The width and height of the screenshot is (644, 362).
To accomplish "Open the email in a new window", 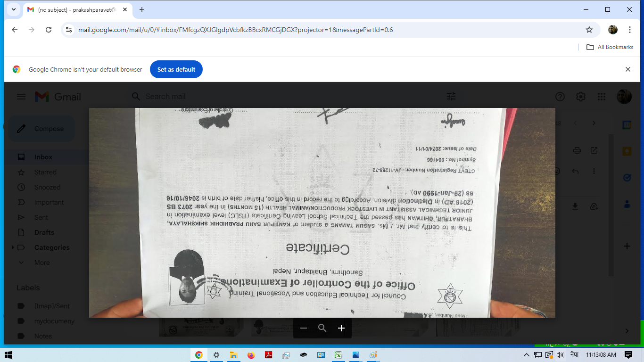I will click(594, 150).
